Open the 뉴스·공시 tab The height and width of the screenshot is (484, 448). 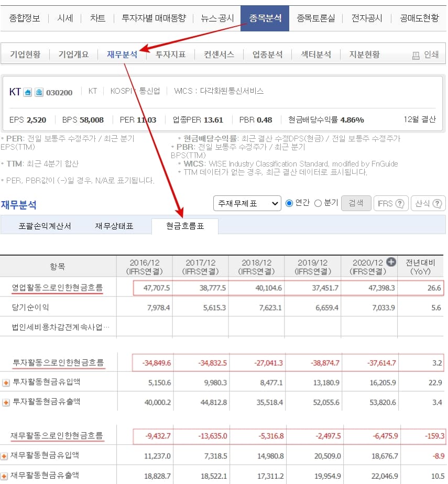tap(217, 18)
